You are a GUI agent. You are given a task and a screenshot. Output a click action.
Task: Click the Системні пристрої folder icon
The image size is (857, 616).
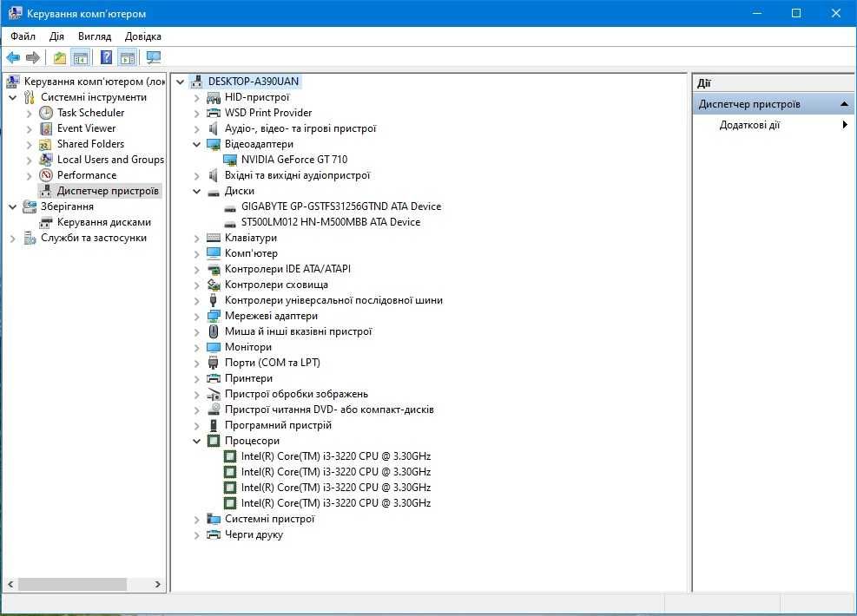click(214, 519)
